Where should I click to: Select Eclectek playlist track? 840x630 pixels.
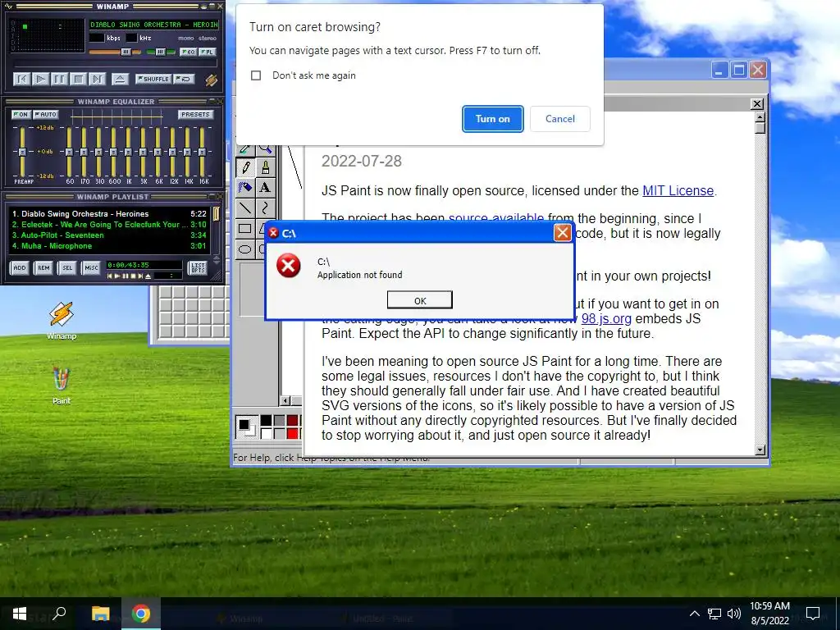pyautogui.click(x=109, y=225)
